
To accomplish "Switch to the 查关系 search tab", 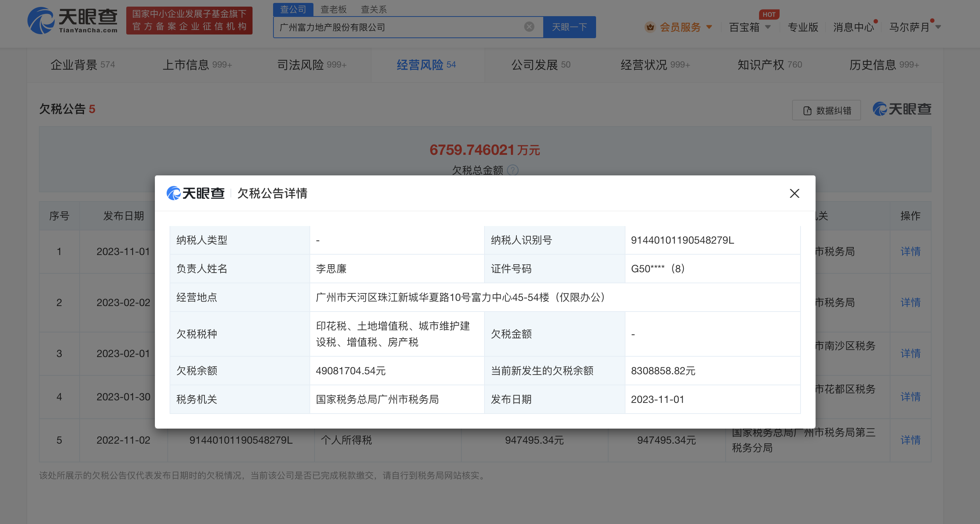I will [x=373, y=9].
